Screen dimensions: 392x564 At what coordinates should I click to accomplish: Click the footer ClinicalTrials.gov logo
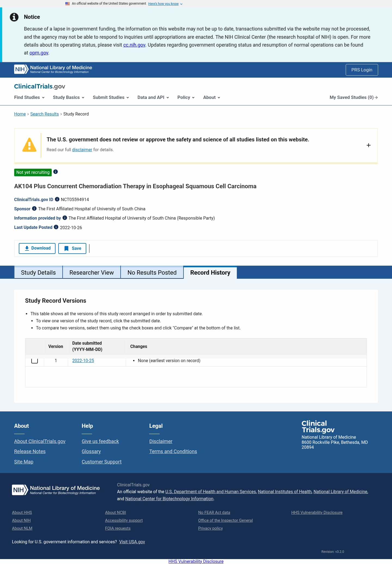pos(318,427)
